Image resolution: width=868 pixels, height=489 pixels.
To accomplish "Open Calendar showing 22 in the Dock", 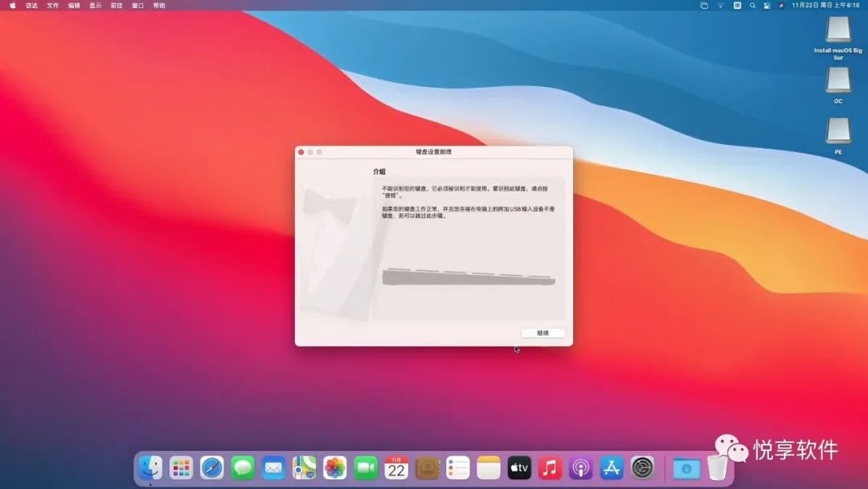I will (396, 468).
